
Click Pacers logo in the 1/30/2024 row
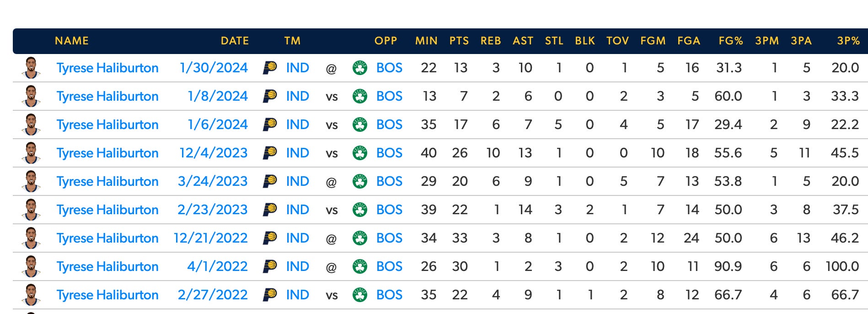[270, 68]
